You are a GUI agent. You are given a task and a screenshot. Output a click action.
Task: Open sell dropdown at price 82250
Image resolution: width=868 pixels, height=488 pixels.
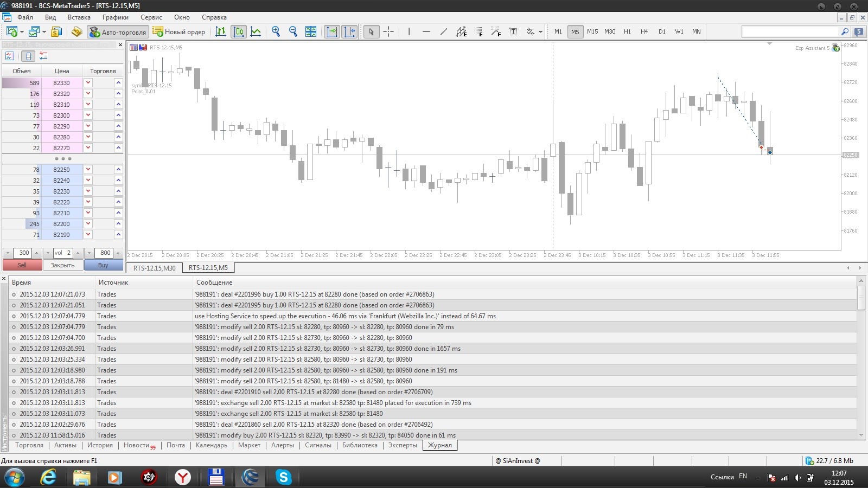pos(88,169)
